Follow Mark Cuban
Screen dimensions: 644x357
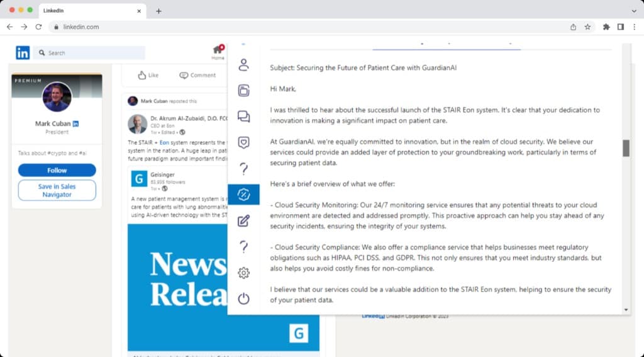point(57,170)
